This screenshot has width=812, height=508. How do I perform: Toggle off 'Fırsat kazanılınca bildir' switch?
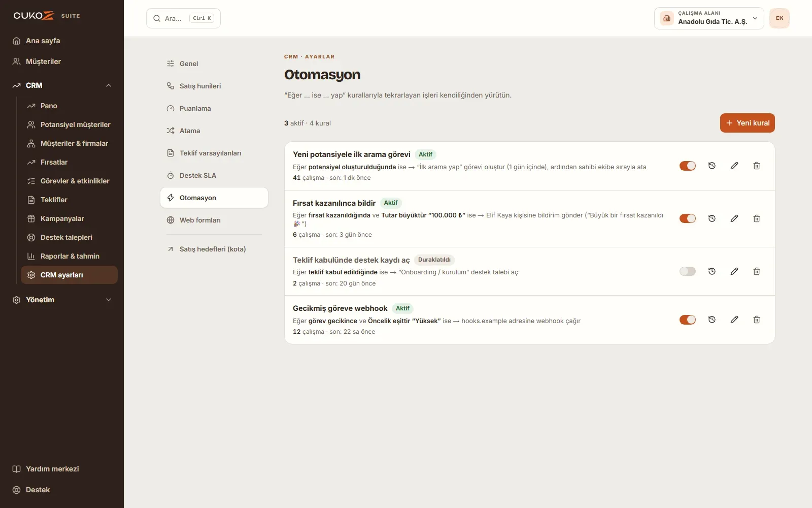tap(688, 218)
